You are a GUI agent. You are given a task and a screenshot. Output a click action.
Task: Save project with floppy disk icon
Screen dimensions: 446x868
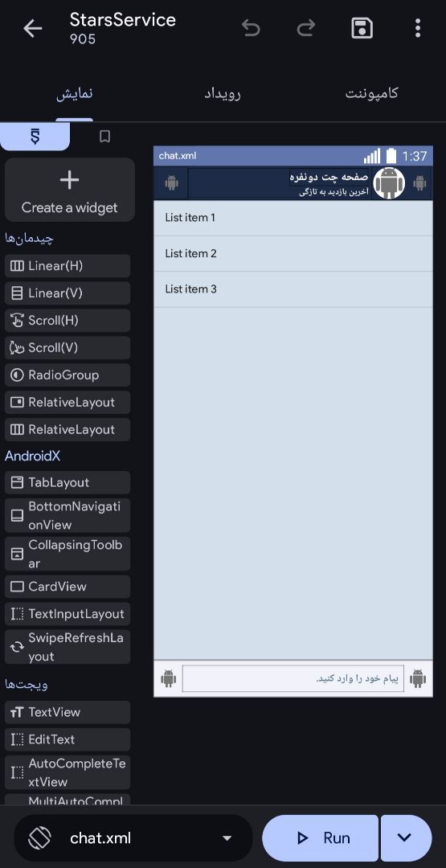coord(362,28)
